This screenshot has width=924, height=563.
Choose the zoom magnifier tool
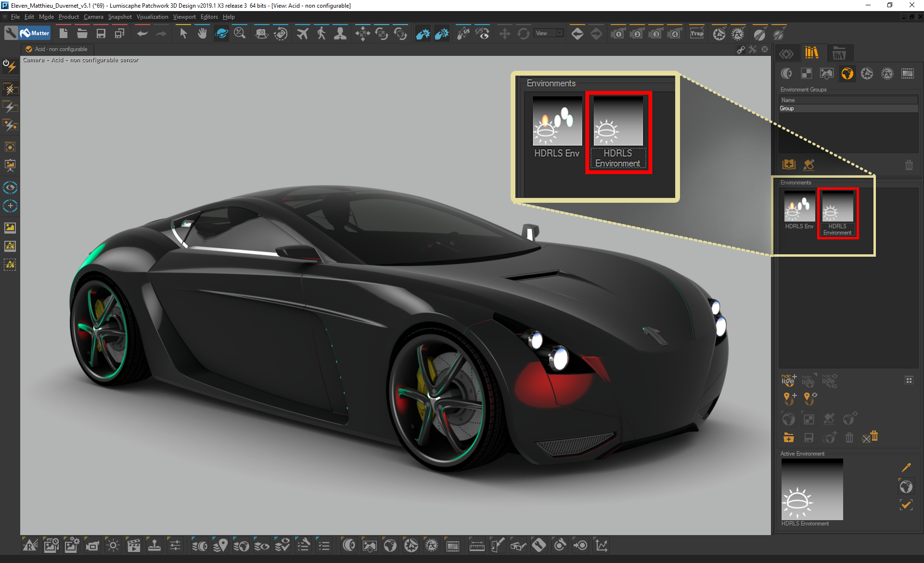click(x=240, y=33)
